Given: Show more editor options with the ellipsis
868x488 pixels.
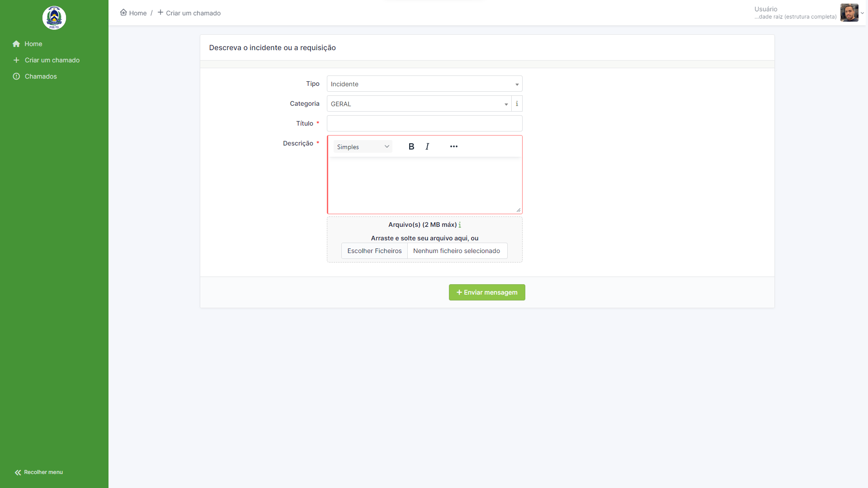Looking at the screenshot, I should pyautogui.click(x=454, y=146).
